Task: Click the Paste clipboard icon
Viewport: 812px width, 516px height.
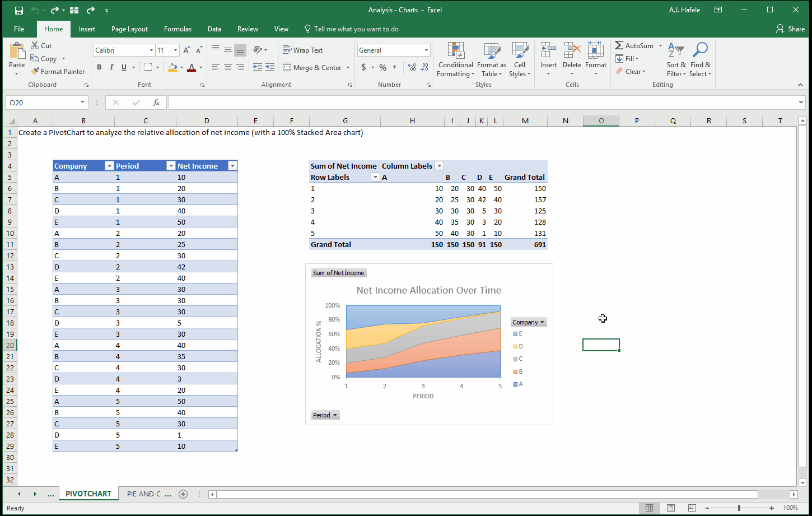Action: pyautogui.click(x=17, y=52)
